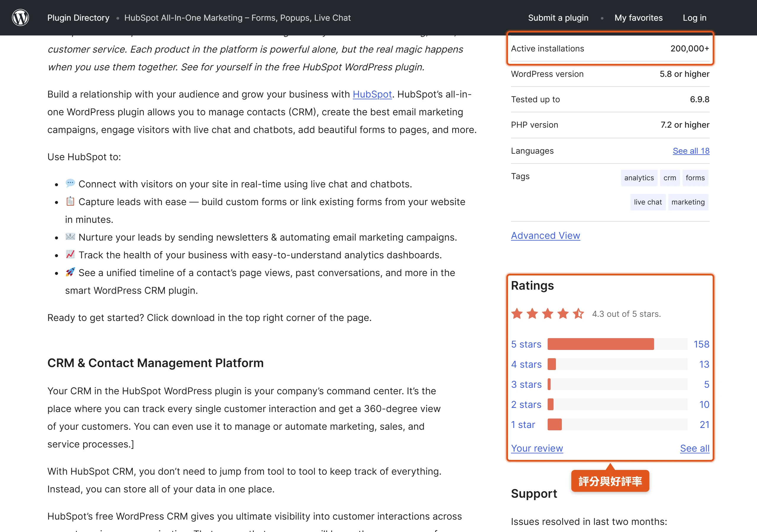757x532 pixels.
Task: Click the speech bubble emoji bullet
Action: [x=70, y=183]
